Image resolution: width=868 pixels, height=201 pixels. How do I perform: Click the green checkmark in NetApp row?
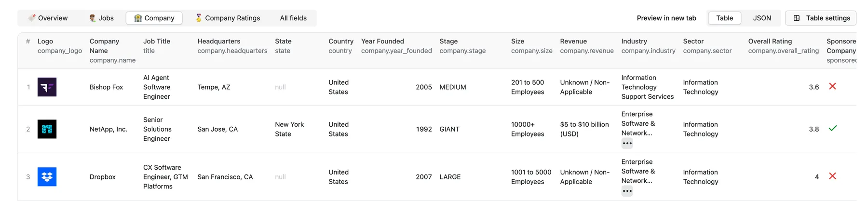pos(832,128)
